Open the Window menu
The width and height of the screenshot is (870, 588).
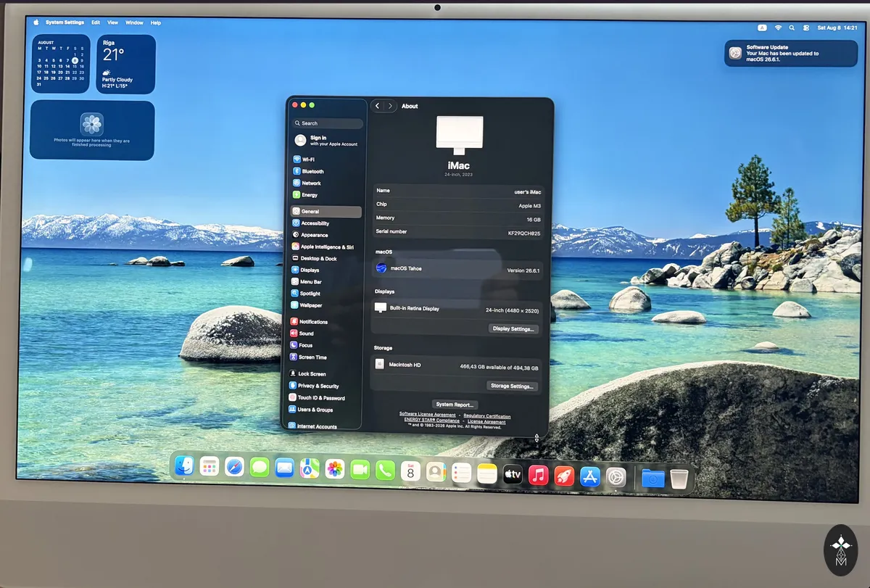[x=134, y=22]
